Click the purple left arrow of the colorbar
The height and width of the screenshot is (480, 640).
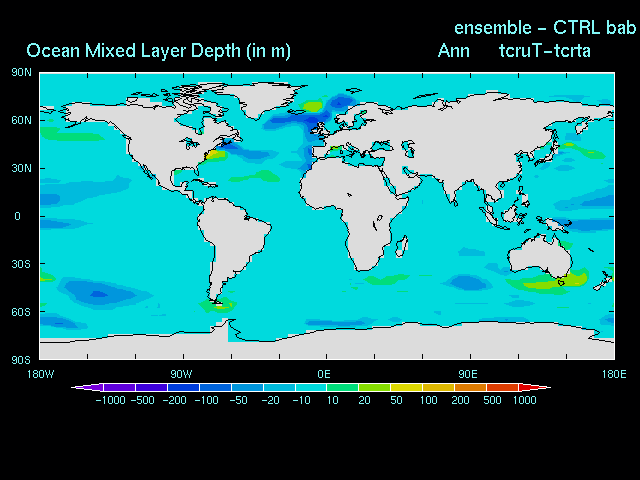[83, 387]
